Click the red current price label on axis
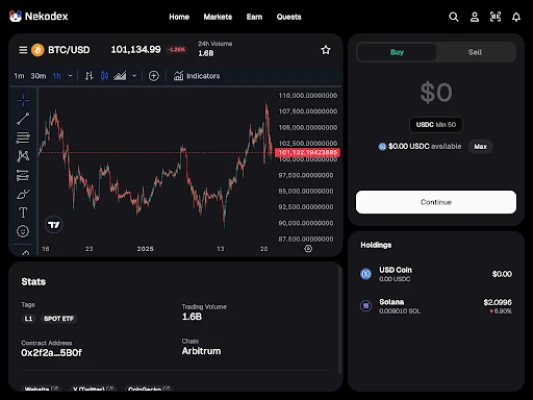The image size is (533, 400). click(x=308, y=152)
